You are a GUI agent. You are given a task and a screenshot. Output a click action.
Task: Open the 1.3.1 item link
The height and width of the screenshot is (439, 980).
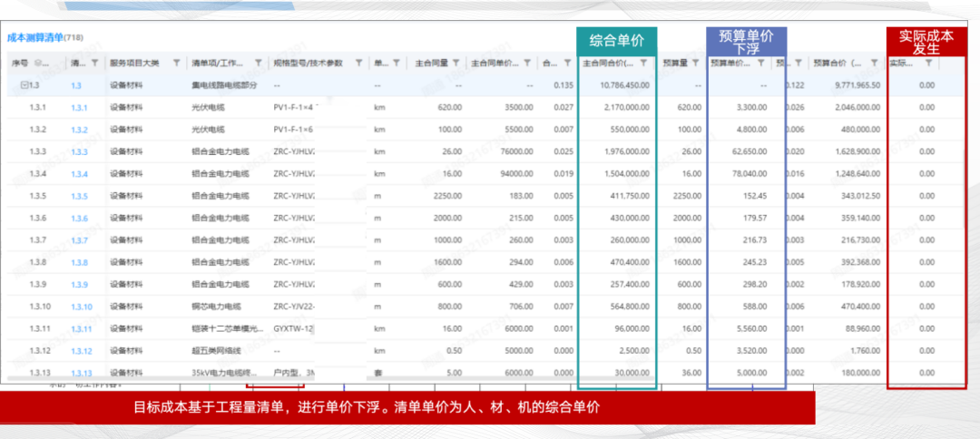coord(79,107)
